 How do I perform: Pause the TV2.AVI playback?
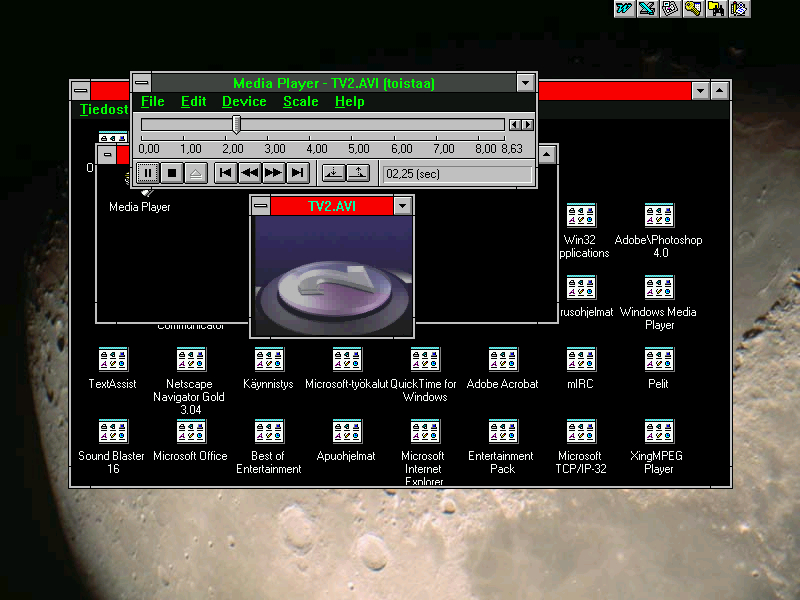click(147, 173)
